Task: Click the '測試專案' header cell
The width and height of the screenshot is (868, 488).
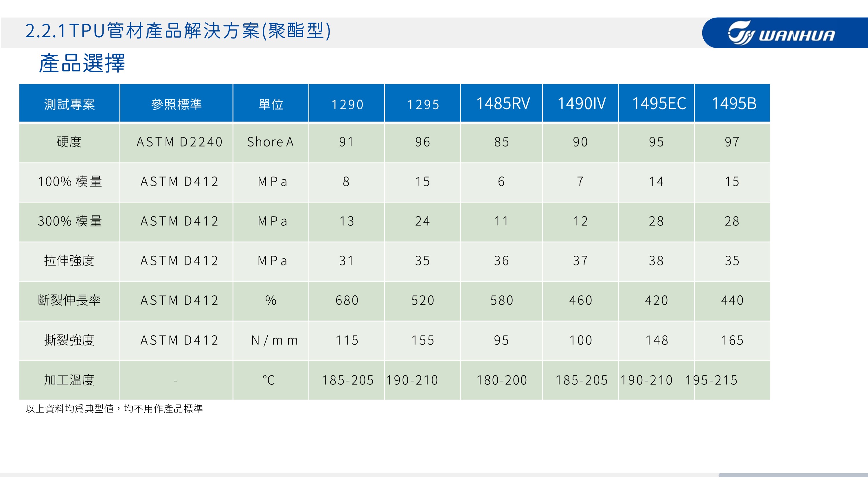Action: point(69,103)
